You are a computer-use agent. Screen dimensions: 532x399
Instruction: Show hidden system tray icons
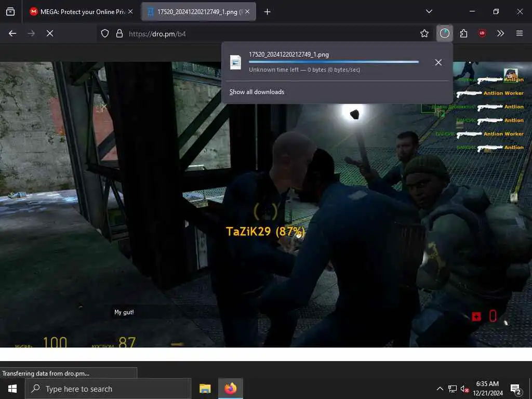point(440,389)
